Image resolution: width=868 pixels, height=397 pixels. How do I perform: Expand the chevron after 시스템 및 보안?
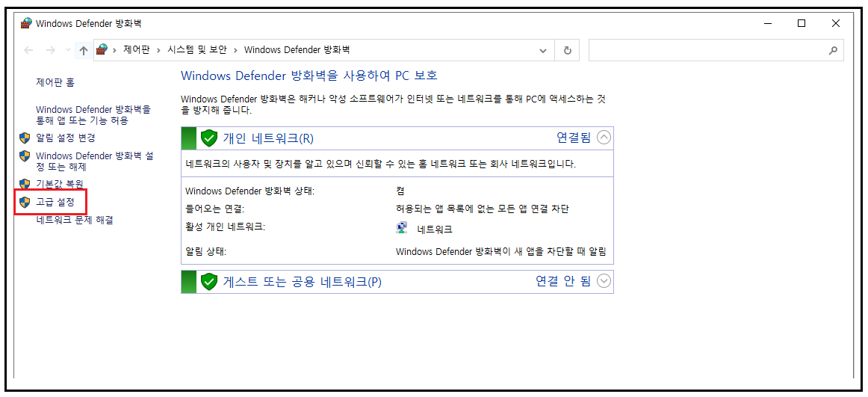click(x=235, y=50)
